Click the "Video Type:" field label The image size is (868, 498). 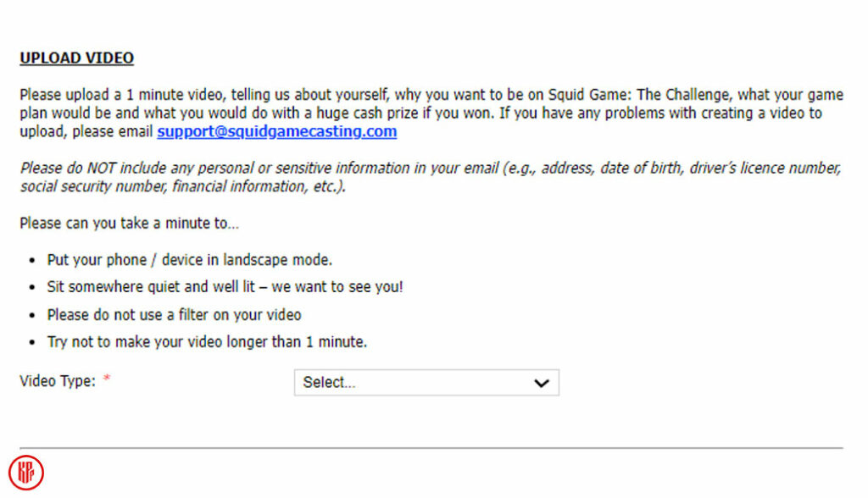pyautogui.click(x=58, y=381)
